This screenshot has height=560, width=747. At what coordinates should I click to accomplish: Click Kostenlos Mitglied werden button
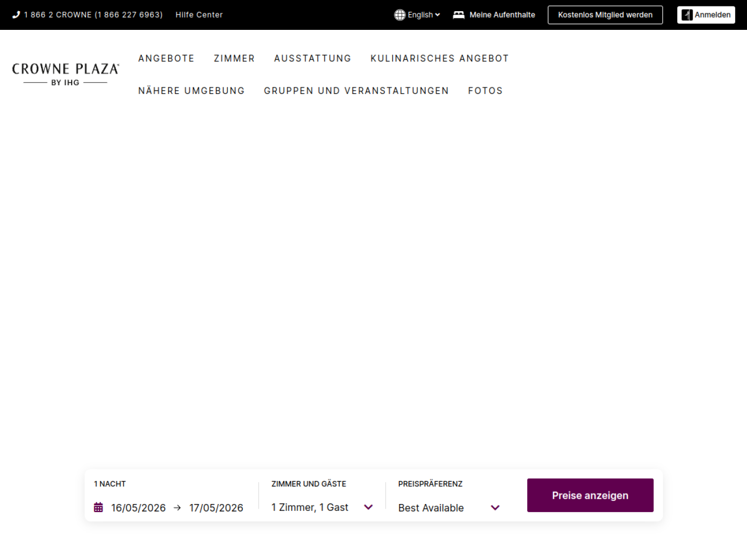point(605,15)
